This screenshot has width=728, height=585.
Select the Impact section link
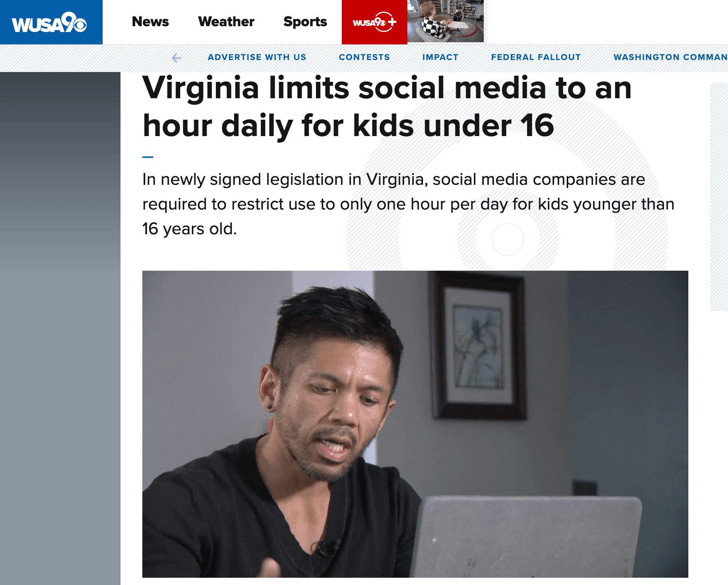(x=440, y=57)
